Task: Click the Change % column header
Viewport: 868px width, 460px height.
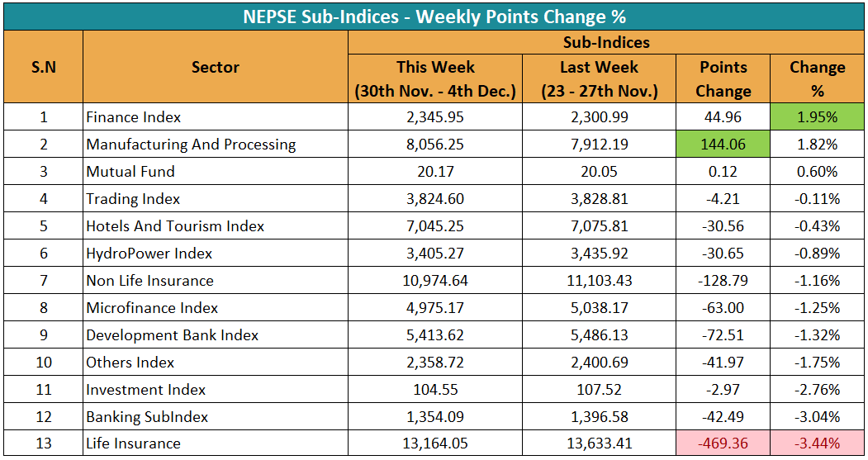Action: pyautogui.click(x=817, y=78)
